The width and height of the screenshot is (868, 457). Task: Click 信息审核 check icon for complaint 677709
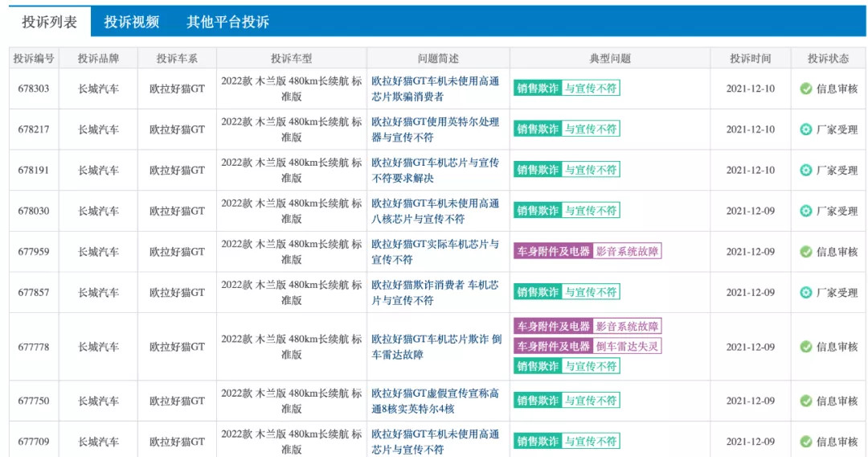pos(806,442)
